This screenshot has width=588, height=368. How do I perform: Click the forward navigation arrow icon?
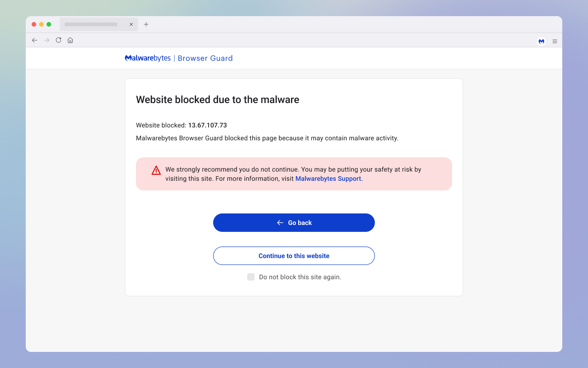point(46,40)
